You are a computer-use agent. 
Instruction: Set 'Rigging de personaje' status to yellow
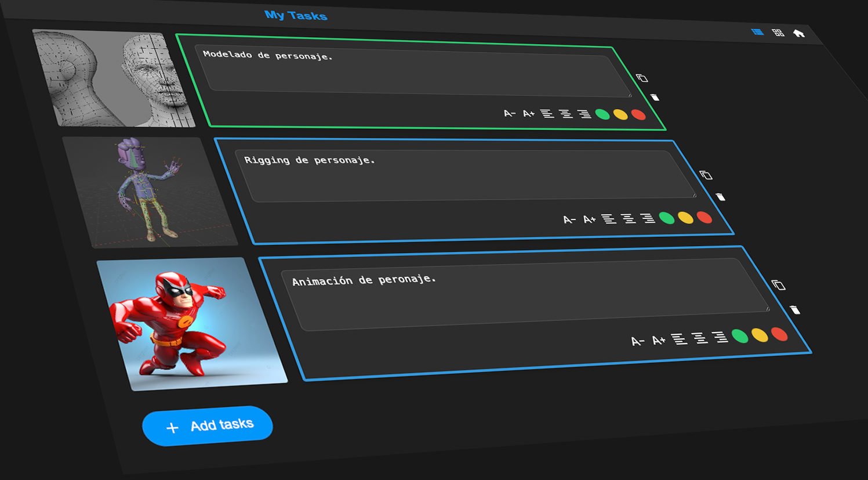click(x=685, y=218)
